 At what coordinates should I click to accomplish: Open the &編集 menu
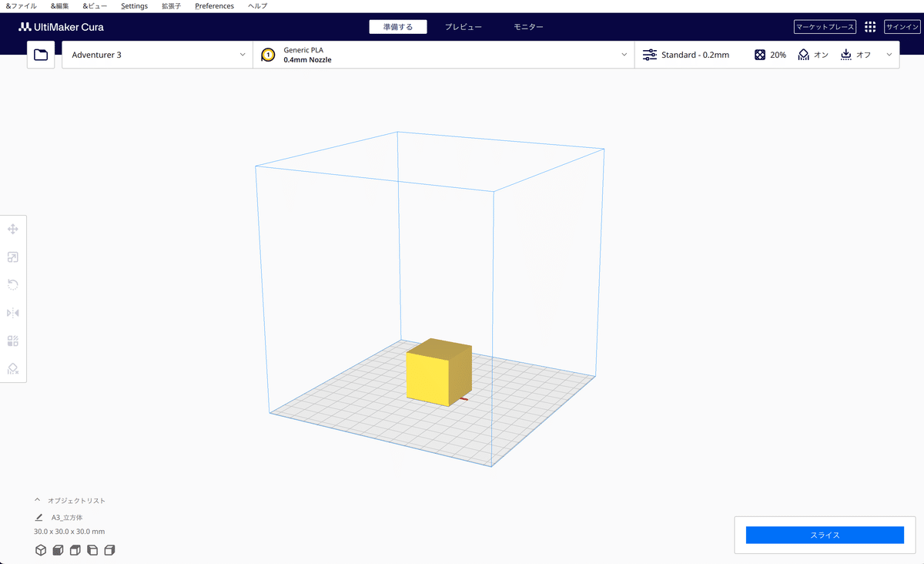[x=59, y=6]
